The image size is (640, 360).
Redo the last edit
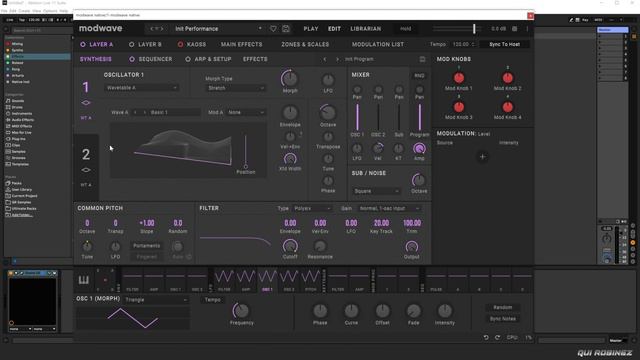[x=498, y=338]
